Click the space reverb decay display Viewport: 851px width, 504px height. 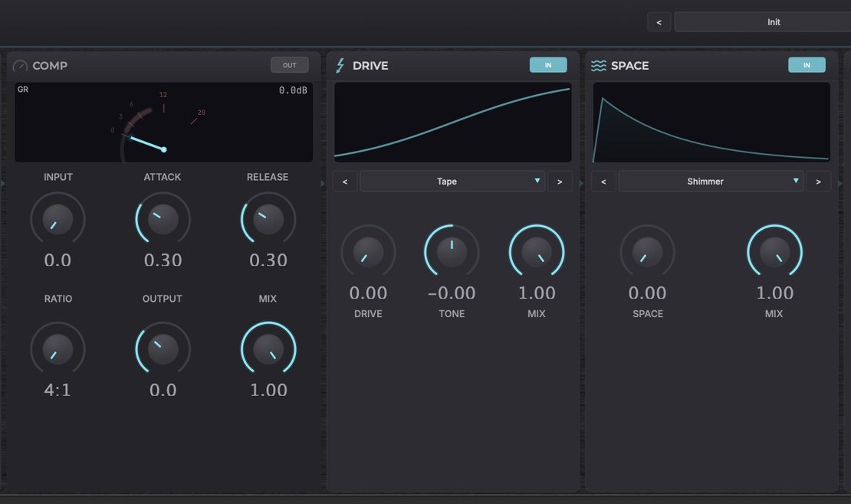(x=711, y=122)
